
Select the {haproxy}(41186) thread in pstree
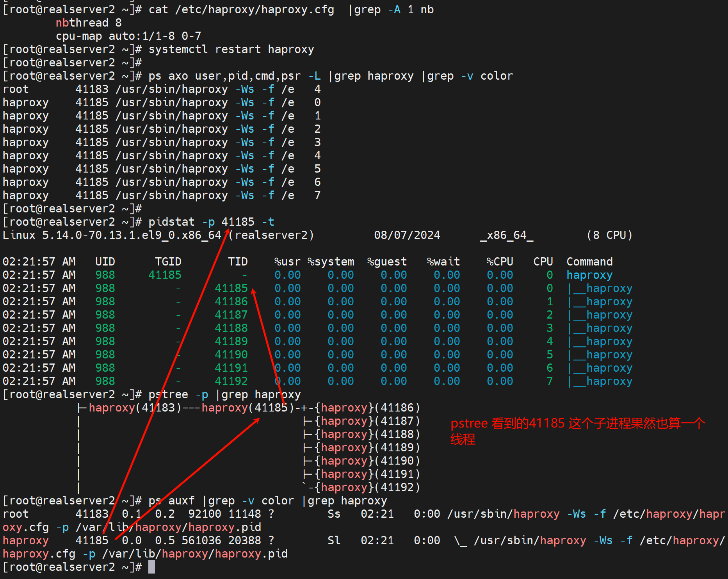point(367,408)
